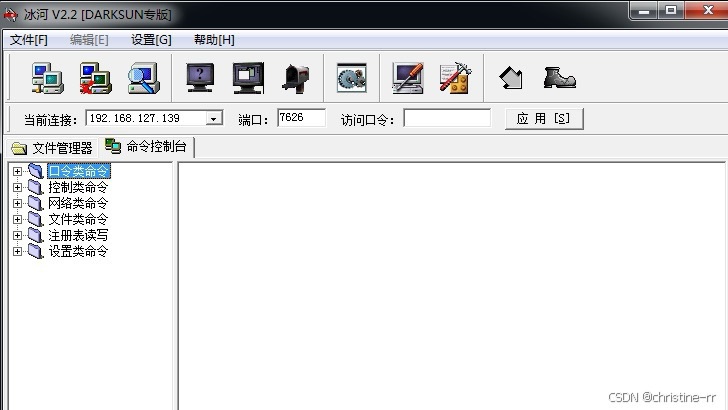Open the 编辑[E] menu
The image size is (728, 410).
89,40
